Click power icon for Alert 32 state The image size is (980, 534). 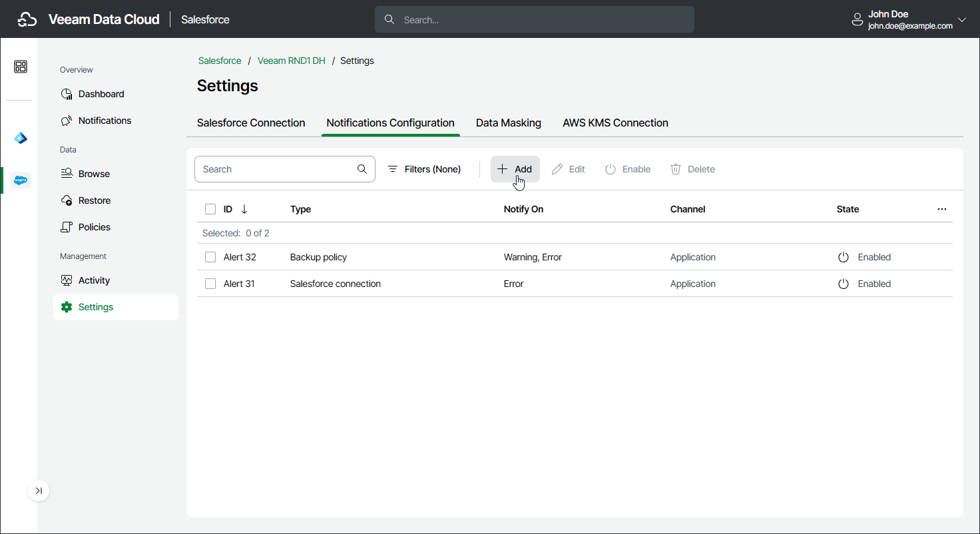click(844, 257)
